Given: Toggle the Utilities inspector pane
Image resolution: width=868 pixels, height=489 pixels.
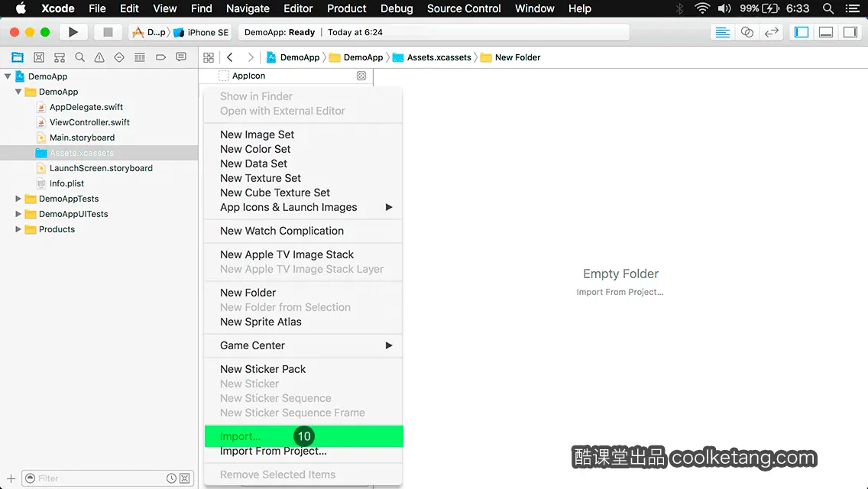Looking at the screenshot, I should click(850, 32).
